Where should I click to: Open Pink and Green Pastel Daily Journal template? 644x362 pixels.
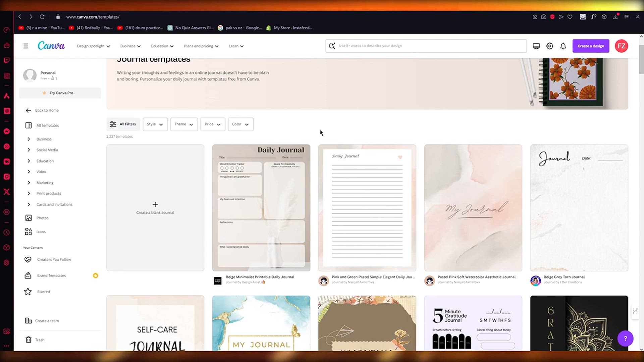[x=367, y=208]
